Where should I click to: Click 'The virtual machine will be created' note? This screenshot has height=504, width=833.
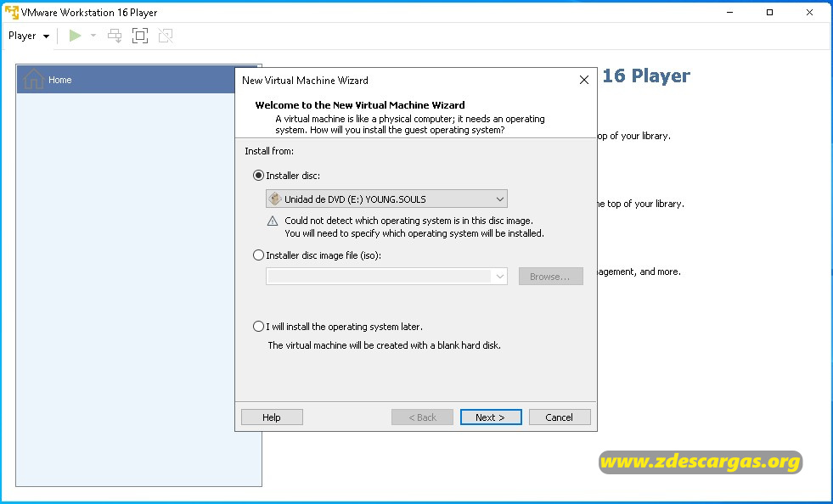point(384,345)
